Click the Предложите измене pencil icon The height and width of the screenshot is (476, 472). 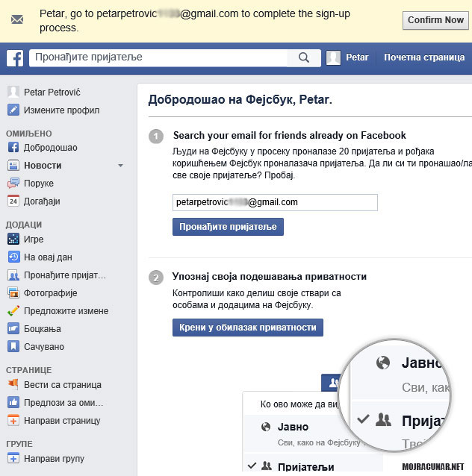(13, 311)
